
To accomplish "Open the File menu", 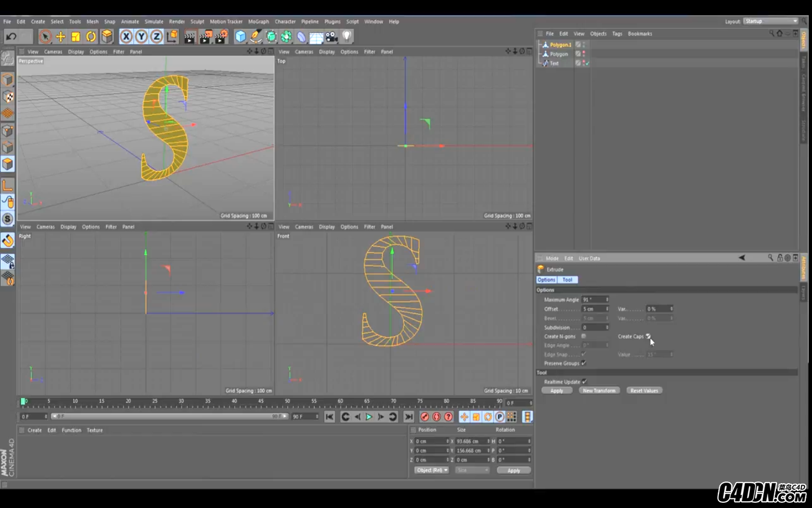I will [x=7, y=21].
